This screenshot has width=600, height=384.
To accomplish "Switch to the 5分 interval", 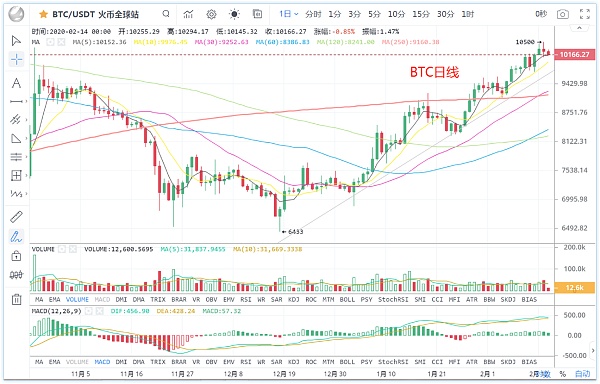I will 374,15.
